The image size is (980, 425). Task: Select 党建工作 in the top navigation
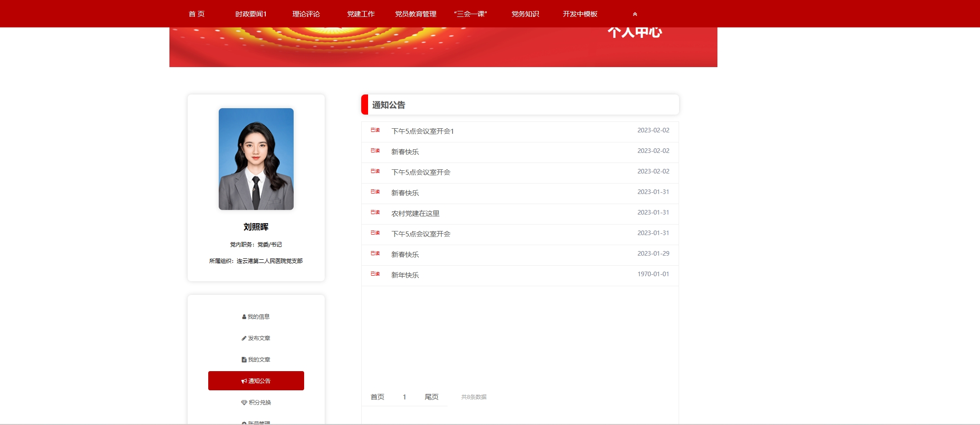361,14
